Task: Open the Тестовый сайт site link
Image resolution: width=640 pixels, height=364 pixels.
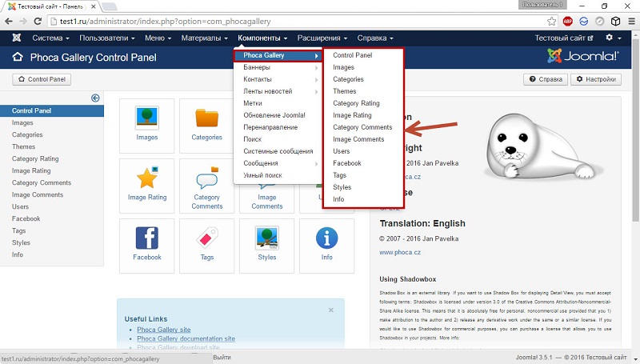Action: 564,38
